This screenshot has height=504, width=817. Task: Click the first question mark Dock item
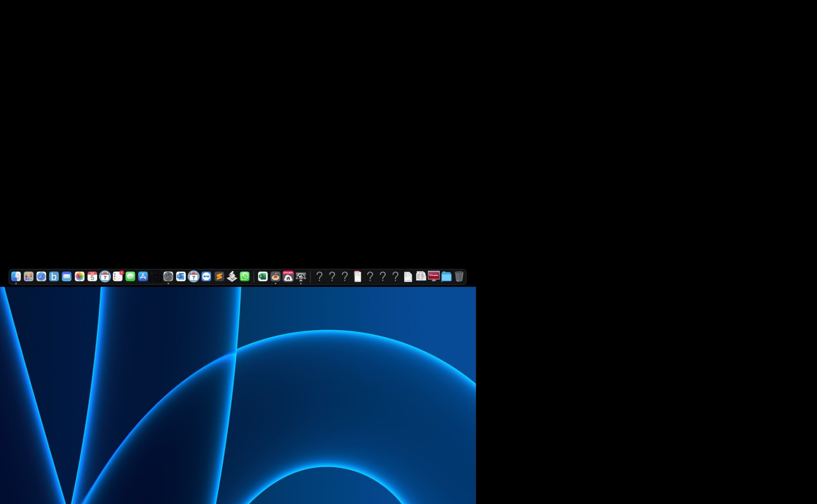319,277
